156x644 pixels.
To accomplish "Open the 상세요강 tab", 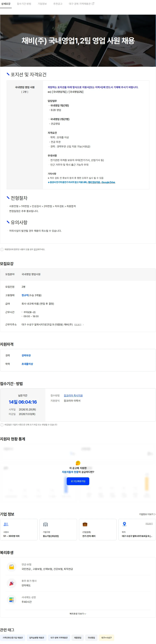I will (6, 4).
